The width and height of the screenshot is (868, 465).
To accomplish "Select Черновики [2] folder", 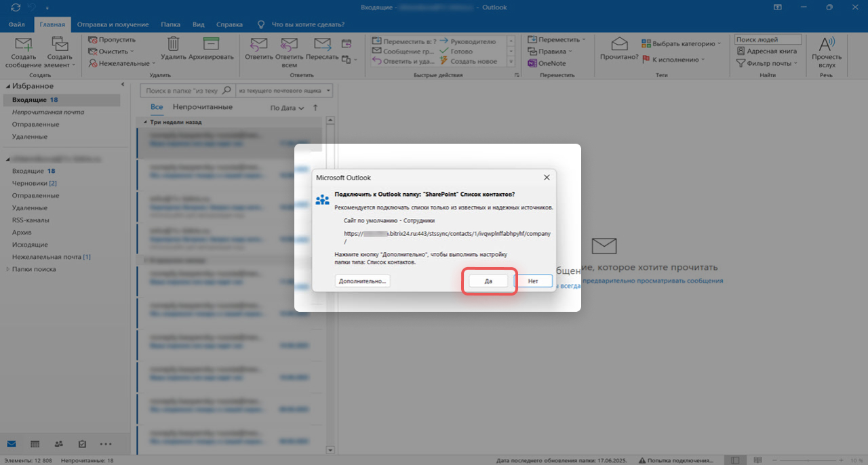I will pyautogui.click(x=34, y=183).
